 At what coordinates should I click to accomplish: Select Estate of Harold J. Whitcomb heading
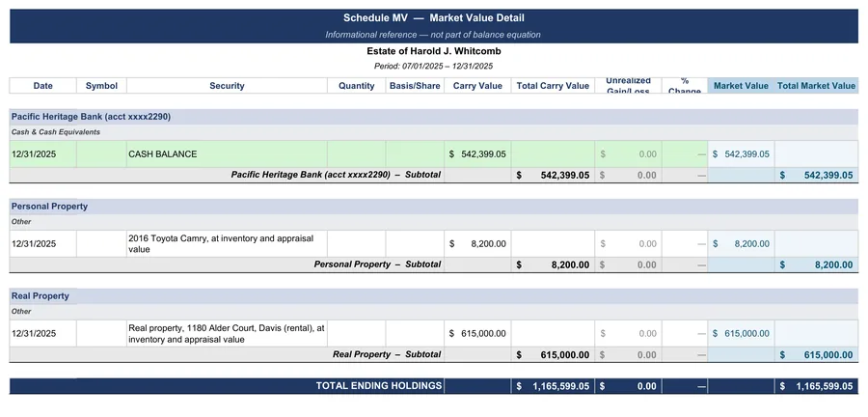434,51
